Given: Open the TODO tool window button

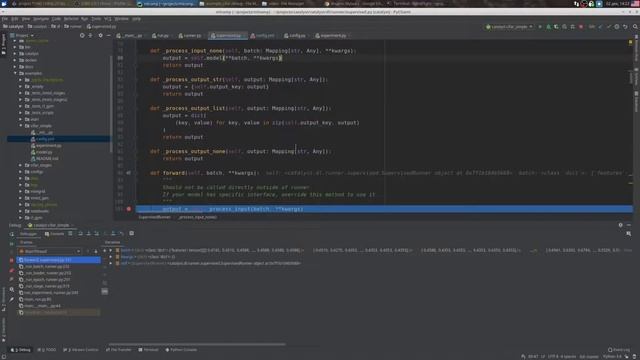Looking at the screenshot, I should point(47,350).
